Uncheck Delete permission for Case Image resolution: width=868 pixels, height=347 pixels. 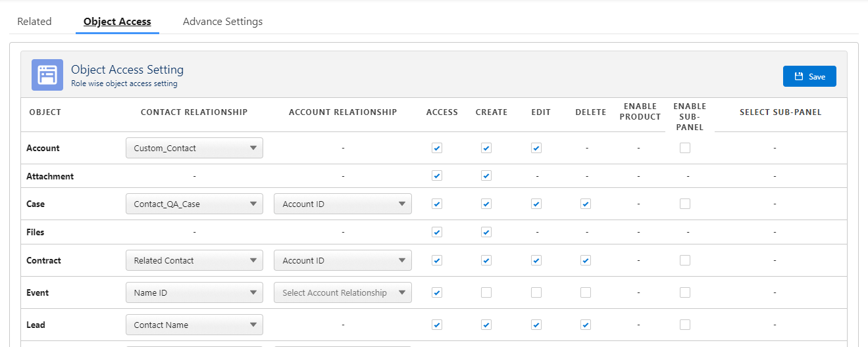tap(586, 204)
